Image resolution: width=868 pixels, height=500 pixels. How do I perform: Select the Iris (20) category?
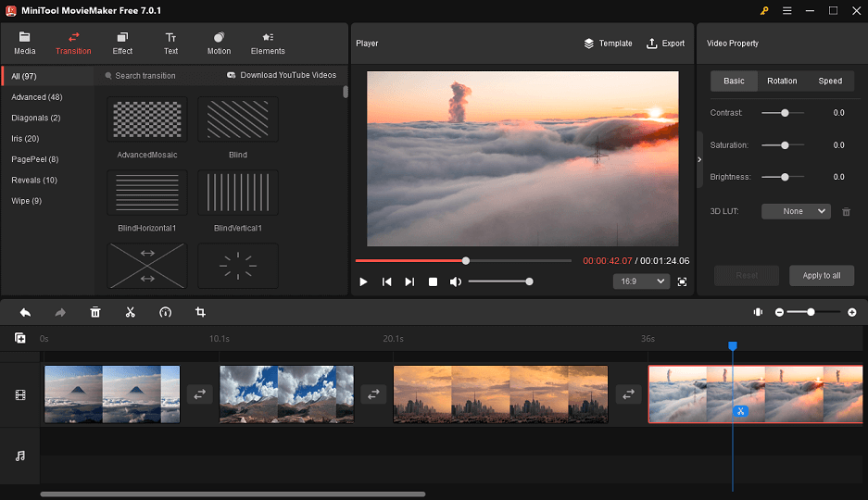(25, 138)
